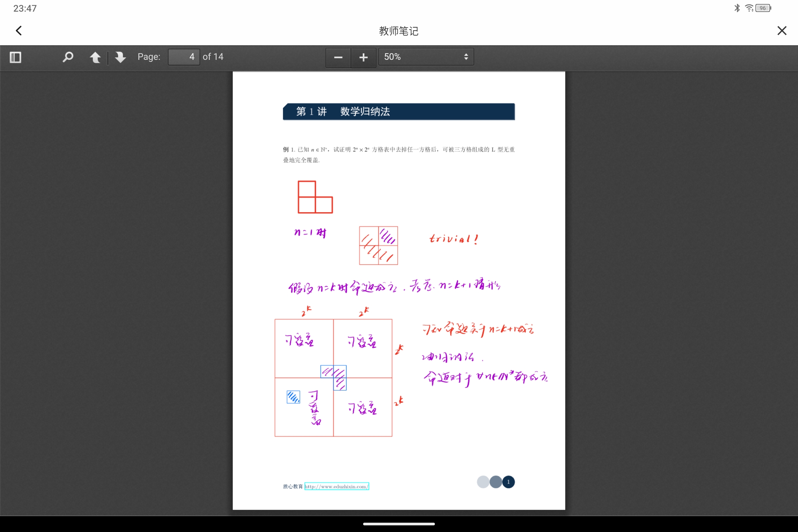Go to the previous page
The height and width of the screenshot is (532, 798).
95,57
